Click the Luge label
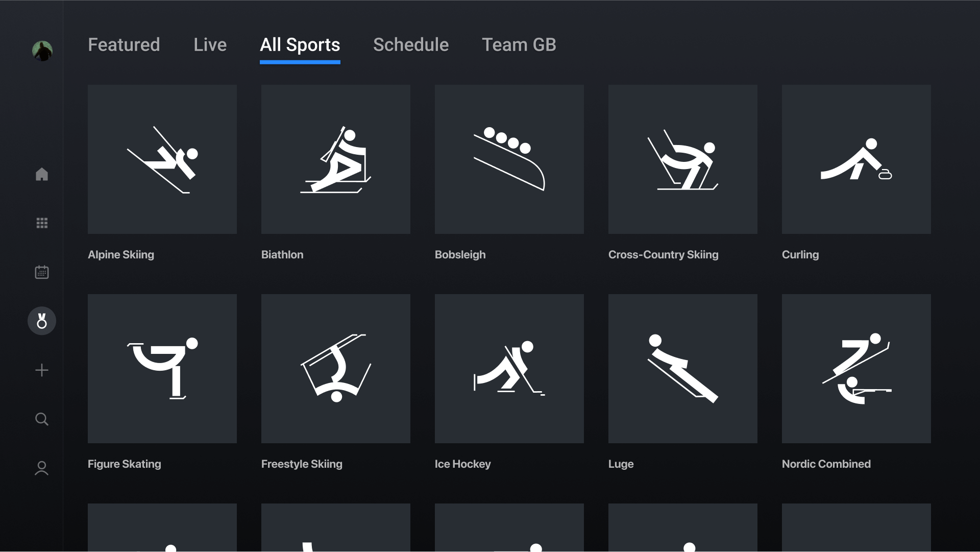This screenshot has height=552, width=980. point(621,464)
